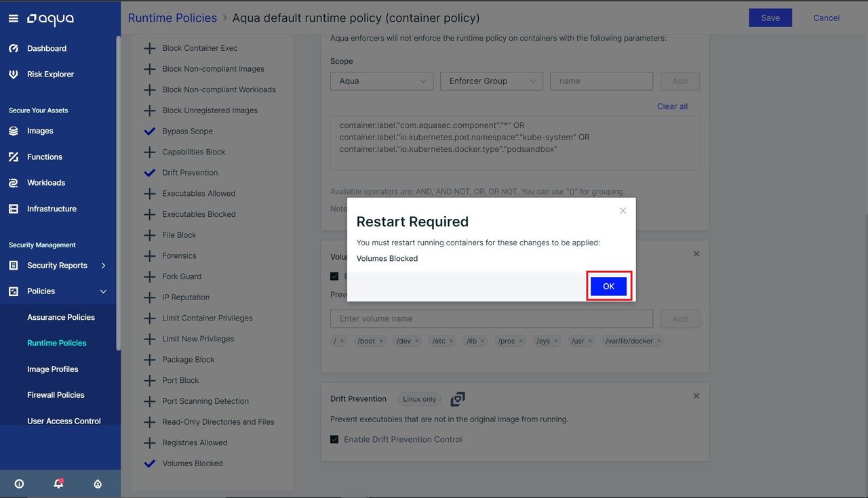The image size is (868, 498).
Task: Add the Block Non-compliant Images control
Action: click(150, 69)
